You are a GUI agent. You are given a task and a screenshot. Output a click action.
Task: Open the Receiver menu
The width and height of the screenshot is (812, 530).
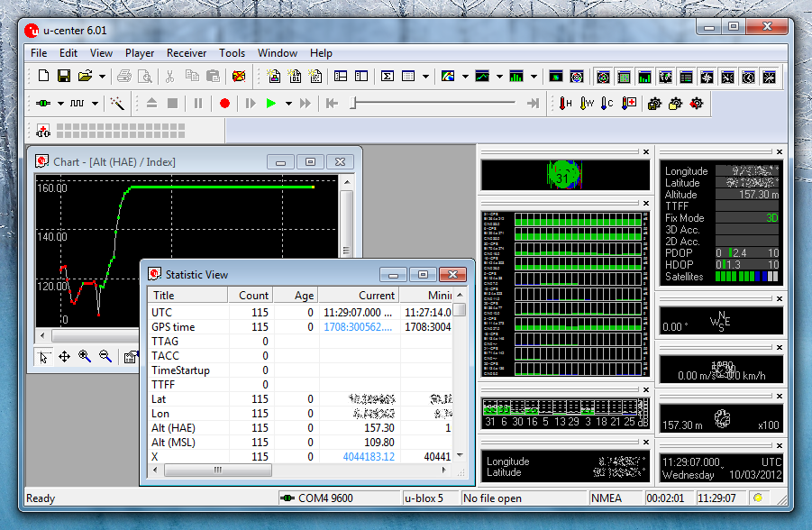(187, 53)
